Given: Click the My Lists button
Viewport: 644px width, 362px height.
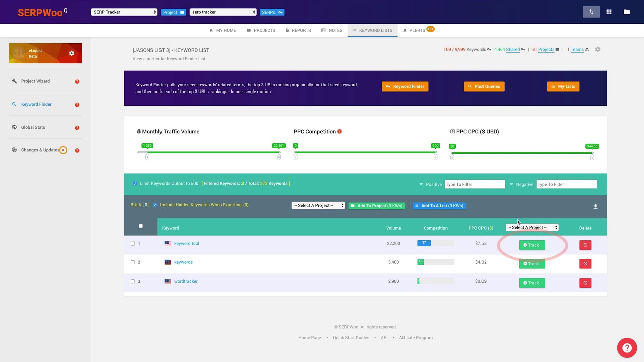Looking at the screenshot, I should [x=563, y=86].
